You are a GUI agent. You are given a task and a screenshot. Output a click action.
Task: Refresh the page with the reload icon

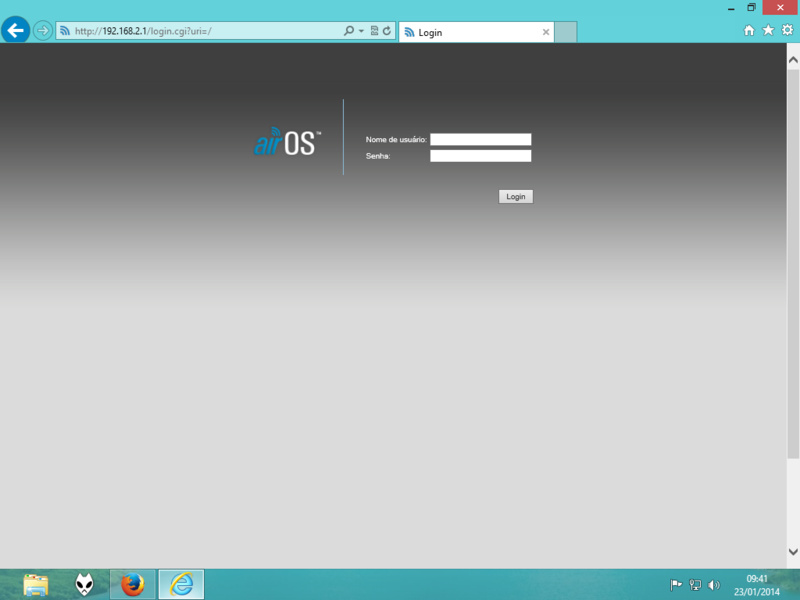coord(387,31)
